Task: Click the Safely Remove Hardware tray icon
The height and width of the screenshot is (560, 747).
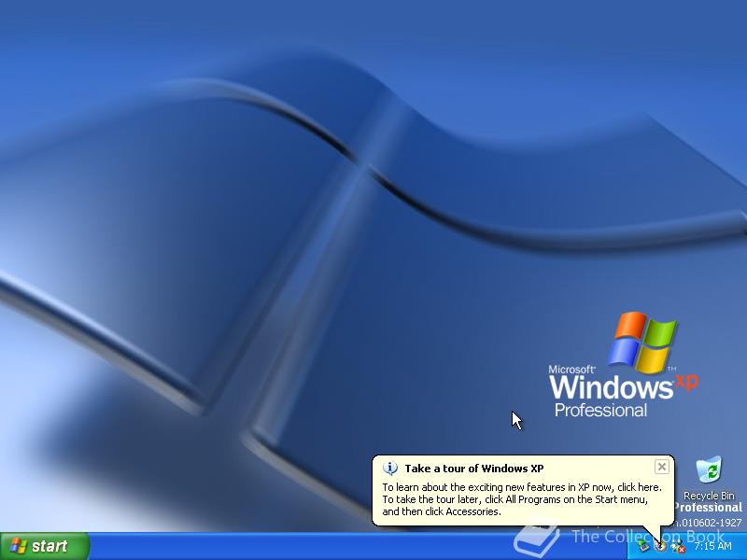Action: click(644, 546)
